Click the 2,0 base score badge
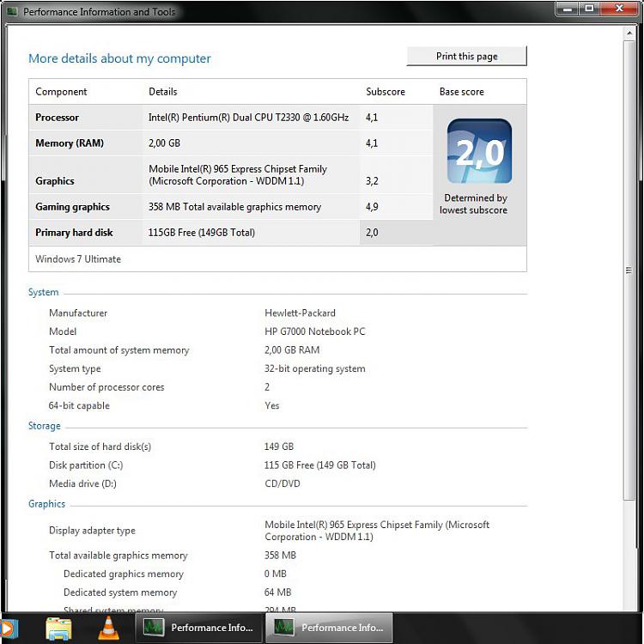 click(x=479, y=151)
